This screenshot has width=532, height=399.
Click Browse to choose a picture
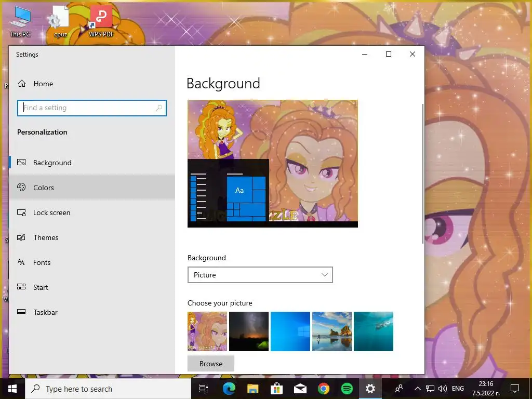[x=211, y=364]
